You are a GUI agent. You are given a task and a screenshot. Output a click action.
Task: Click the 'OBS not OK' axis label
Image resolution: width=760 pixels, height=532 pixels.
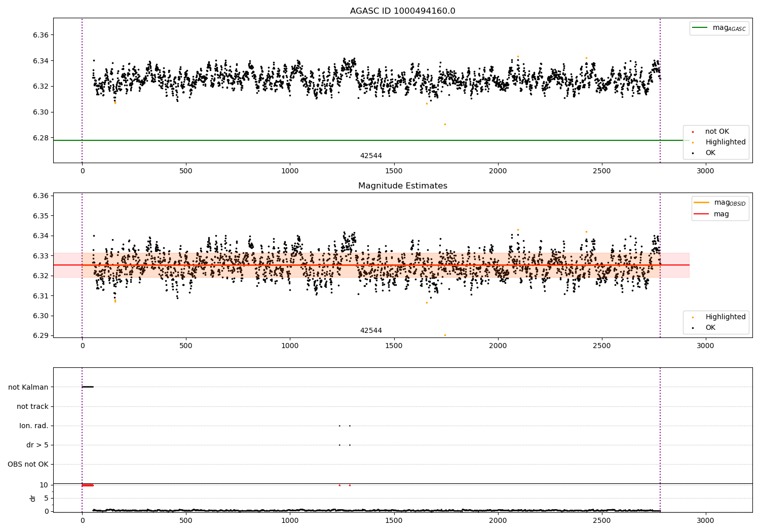point(28,465)
